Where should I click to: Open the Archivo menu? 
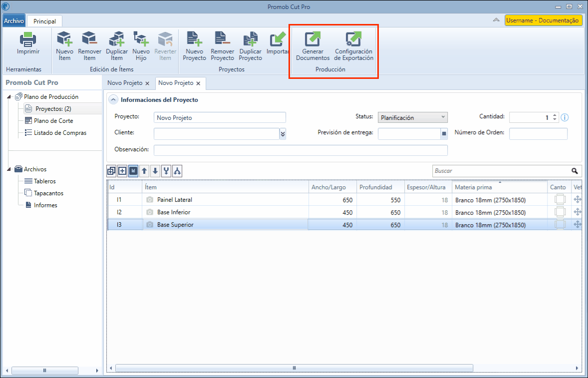click(14, 21)
